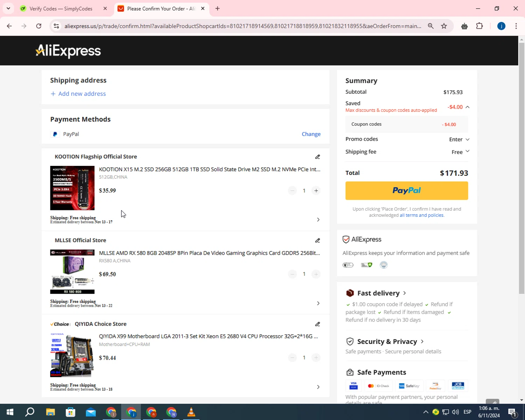
Task: Open QIYIDA X99 Motherboard product title
Action: click(208, 336)
